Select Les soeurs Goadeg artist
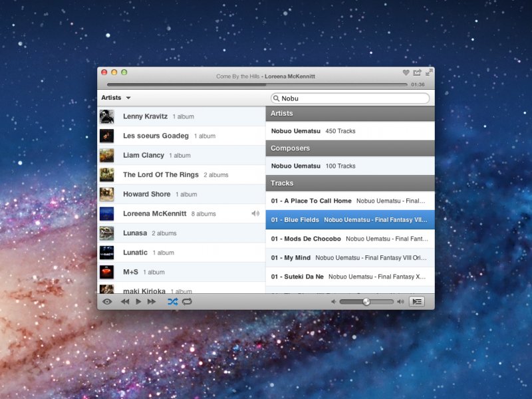532x399 pixels. coord(182,136)
